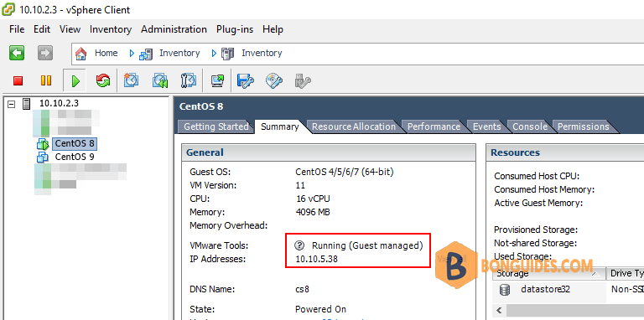This screenshot has width=644, height=320.
Task: Connect floppy device toolbar icon
Action: pyautogui.click(x=246, y=80)
